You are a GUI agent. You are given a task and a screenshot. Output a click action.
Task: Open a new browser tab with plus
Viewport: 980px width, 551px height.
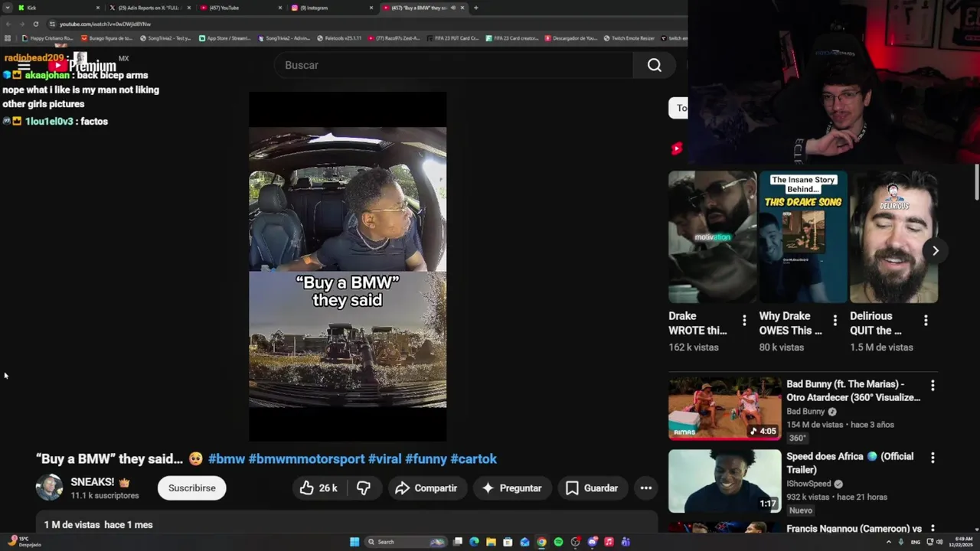click(x=475, y=8)
